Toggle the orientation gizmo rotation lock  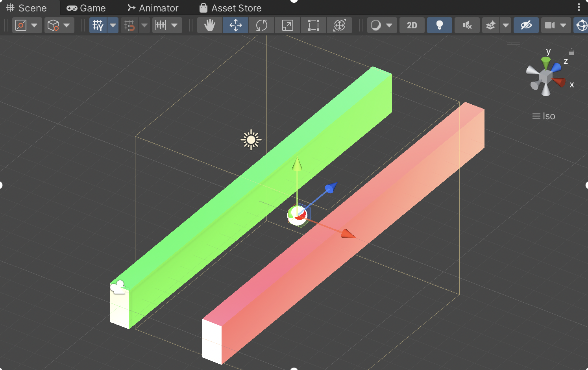pyautogui.click(x=572, y=52)
